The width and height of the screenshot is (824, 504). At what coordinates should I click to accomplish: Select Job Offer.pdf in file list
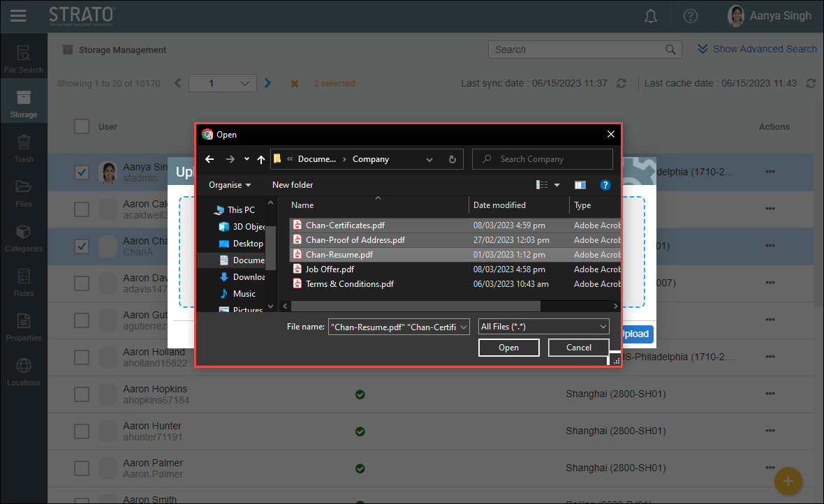(x=330, y=269)
